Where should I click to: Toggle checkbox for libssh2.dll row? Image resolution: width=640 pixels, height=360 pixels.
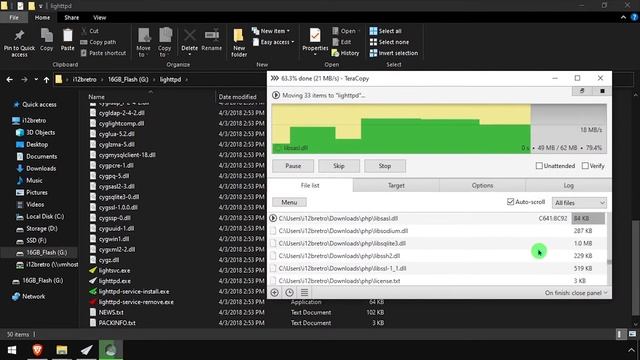[x=273, y=256]
